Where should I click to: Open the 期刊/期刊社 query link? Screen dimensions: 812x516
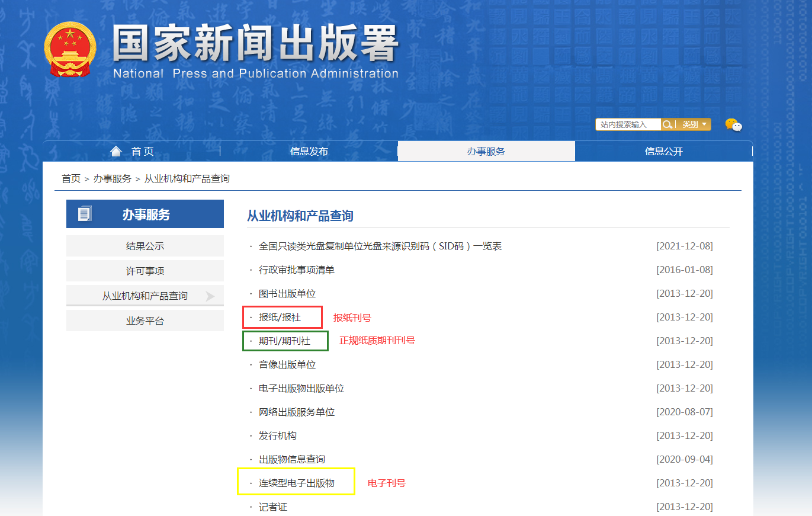[x=284, y=341]
